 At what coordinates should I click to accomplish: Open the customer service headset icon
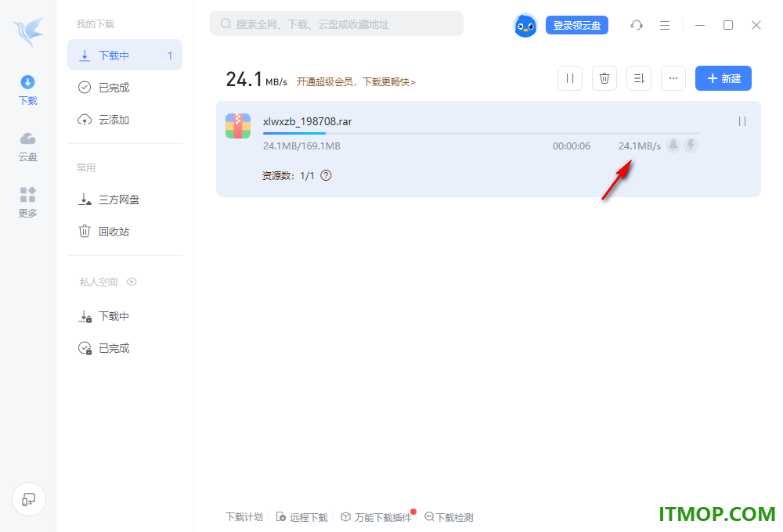pos(636,25)
